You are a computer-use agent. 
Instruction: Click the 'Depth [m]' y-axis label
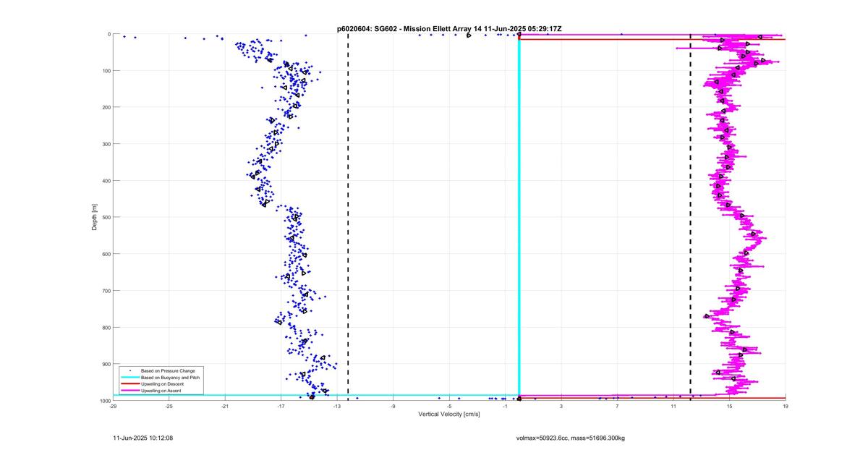click(x=95, y=217)
